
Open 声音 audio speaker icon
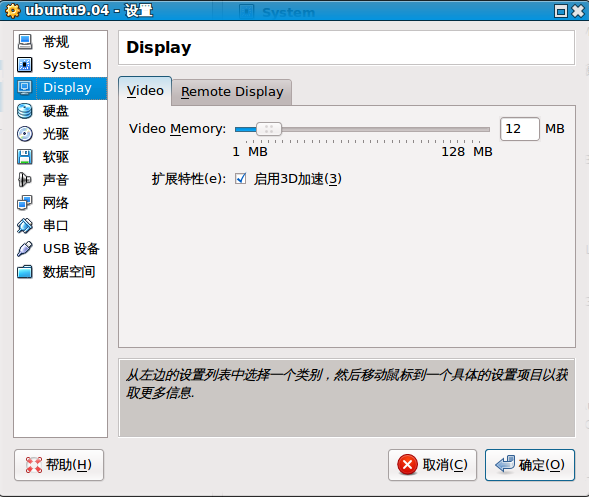(x=25, y=180)
